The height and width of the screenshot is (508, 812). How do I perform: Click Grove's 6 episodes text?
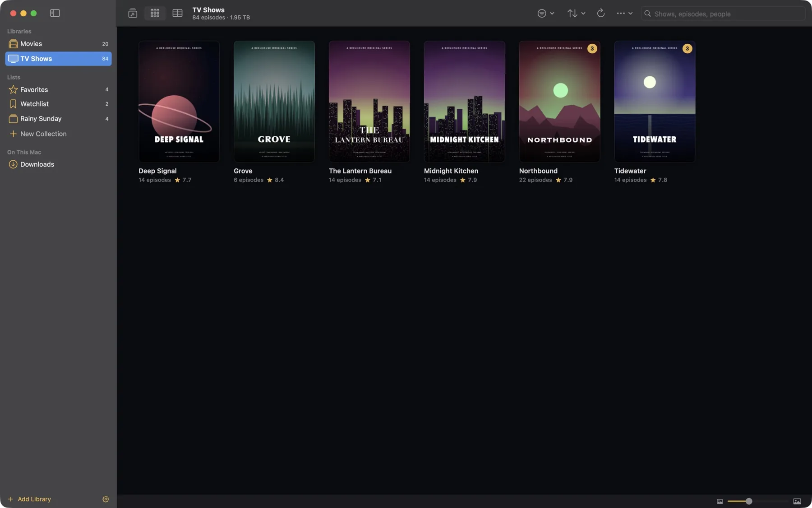pyautogui.click(x=249, y=180)
